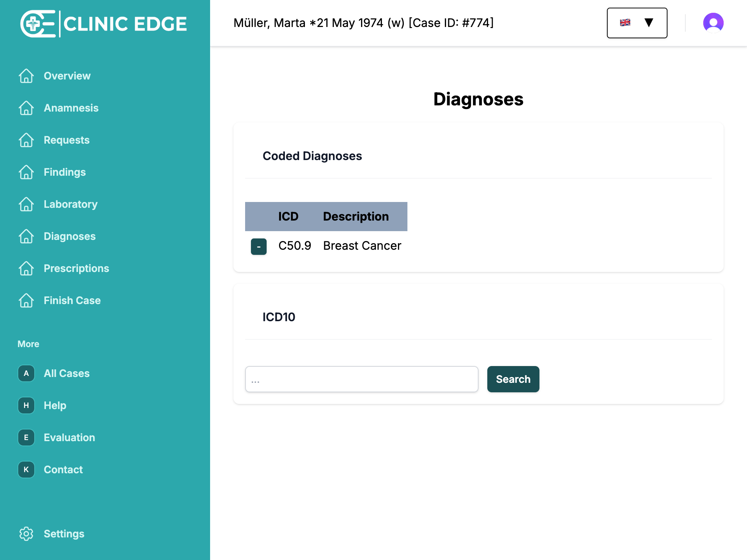Viewport: 747px width, 560px height.
Task: Click the All Cases 'A' badge icon
Action: (26, 373)
